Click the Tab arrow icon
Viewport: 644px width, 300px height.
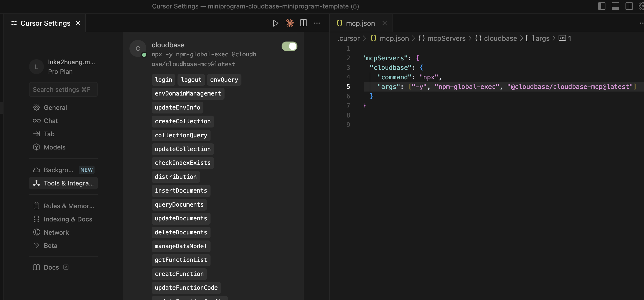point(36,134)
